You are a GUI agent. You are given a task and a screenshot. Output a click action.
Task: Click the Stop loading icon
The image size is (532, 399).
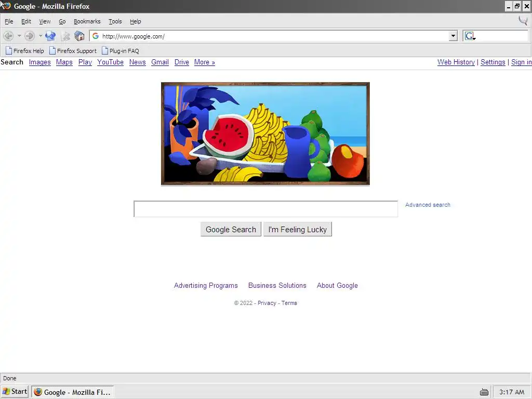66,36
